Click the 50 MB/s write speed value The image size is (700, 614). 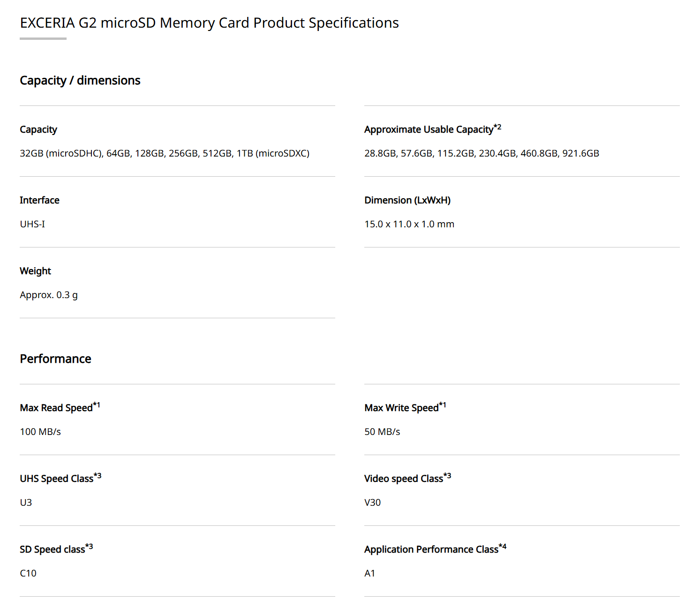[x=382, y=432]
